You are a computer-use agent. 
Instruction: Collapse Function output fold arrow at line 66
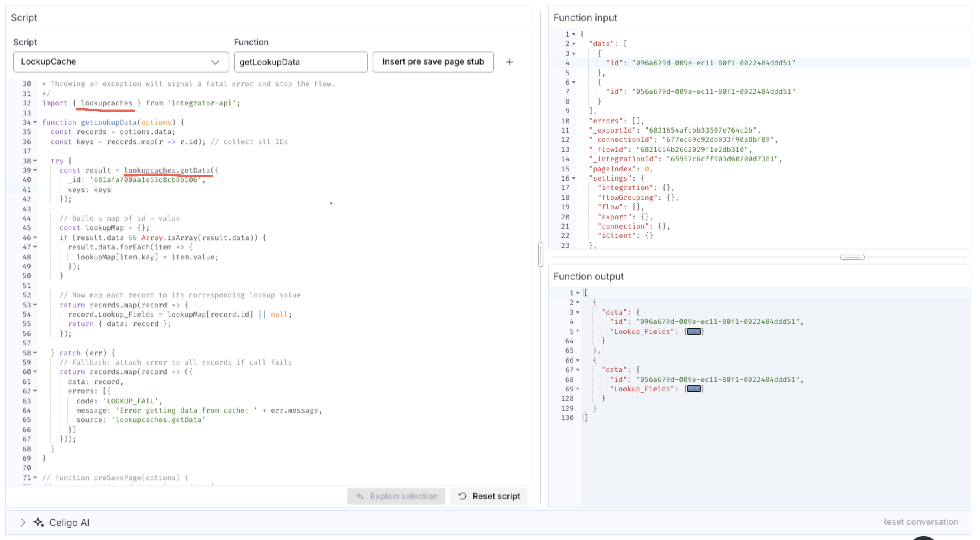(577, 360)
